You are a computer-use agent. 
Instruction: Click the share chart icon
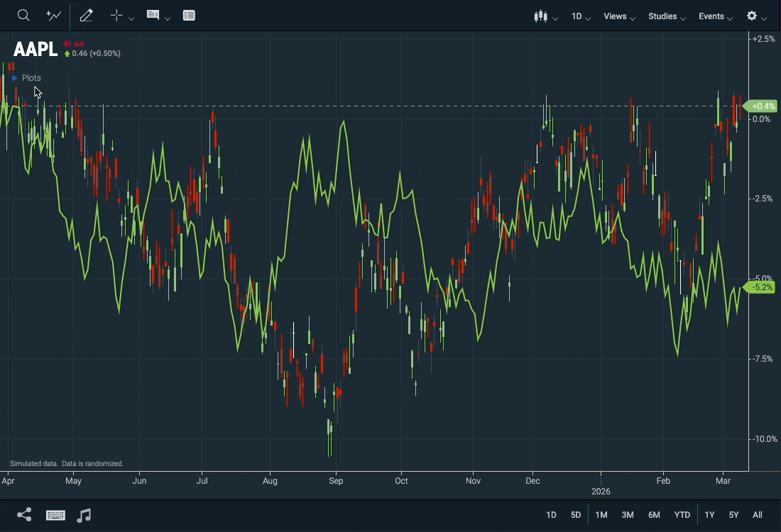24,515
